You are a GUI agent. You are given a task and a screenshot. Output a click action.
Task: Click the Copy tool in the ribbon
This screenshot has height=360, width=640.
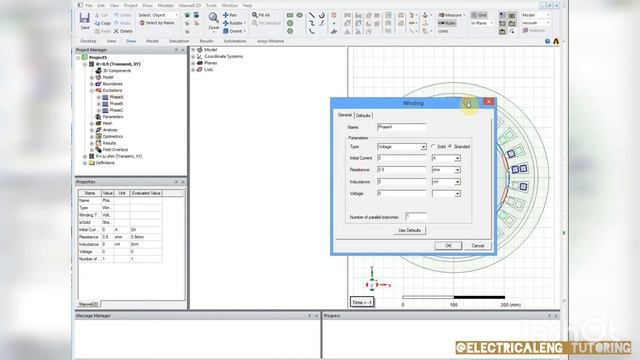102,23
